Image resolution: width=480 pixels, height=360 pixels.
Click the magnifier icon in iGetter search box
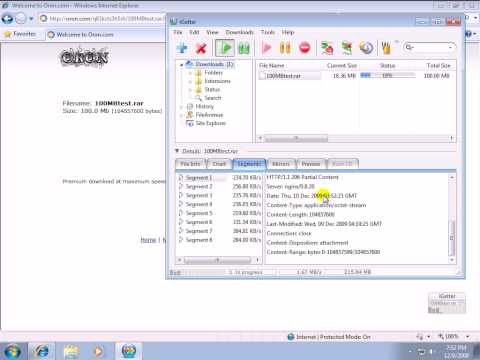[x=409, y=47]
